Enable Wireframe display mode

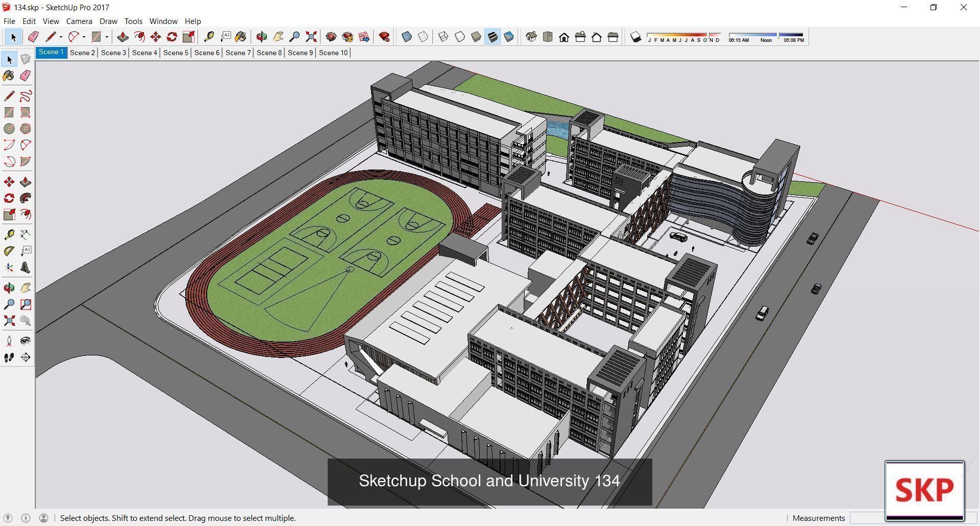(443, 37)
